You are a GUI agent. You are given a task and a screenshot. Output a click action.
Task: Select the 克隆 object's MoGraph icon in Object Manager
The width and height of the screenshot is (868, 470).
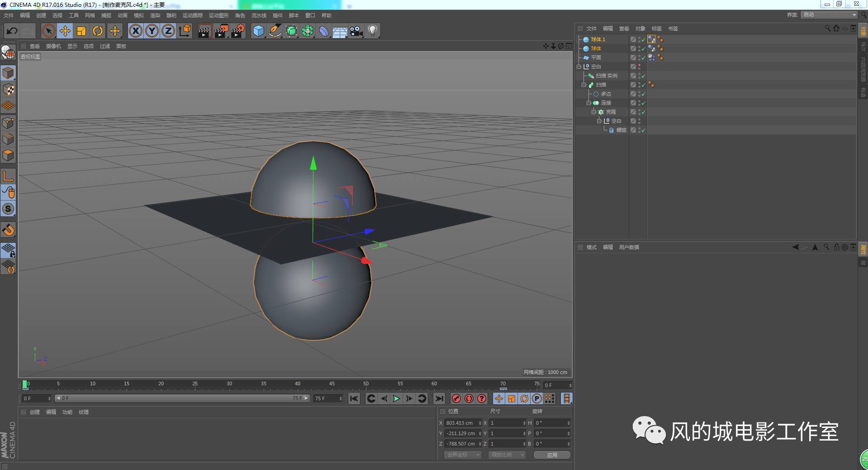pos(601,112)
